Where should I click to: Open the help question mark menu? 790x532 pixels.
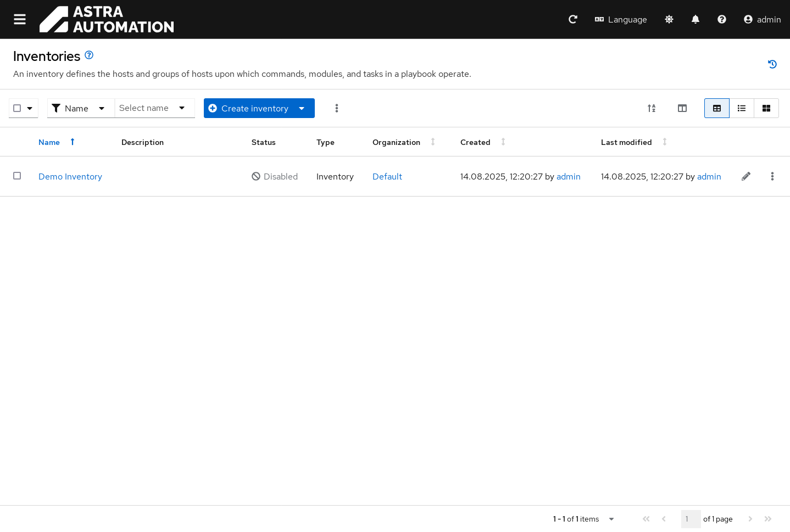pyautogui.click(x=721, y=19)
